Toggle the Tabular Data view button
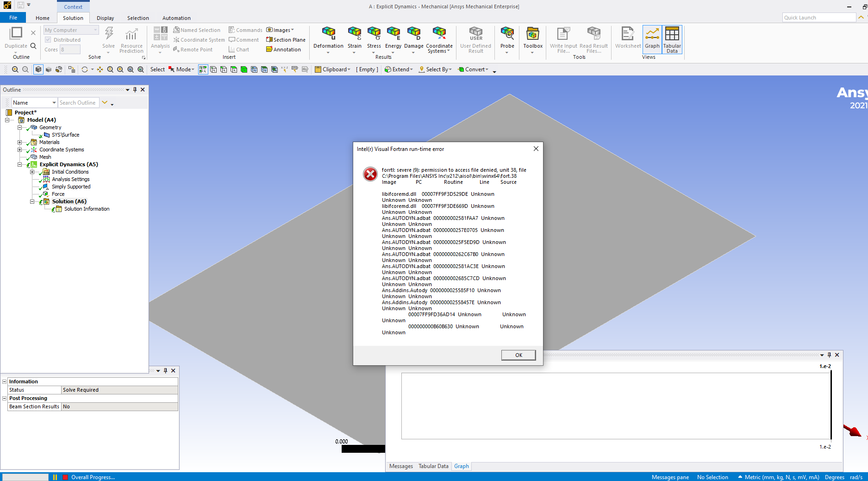868x481 pixels. tap(672, 39)
